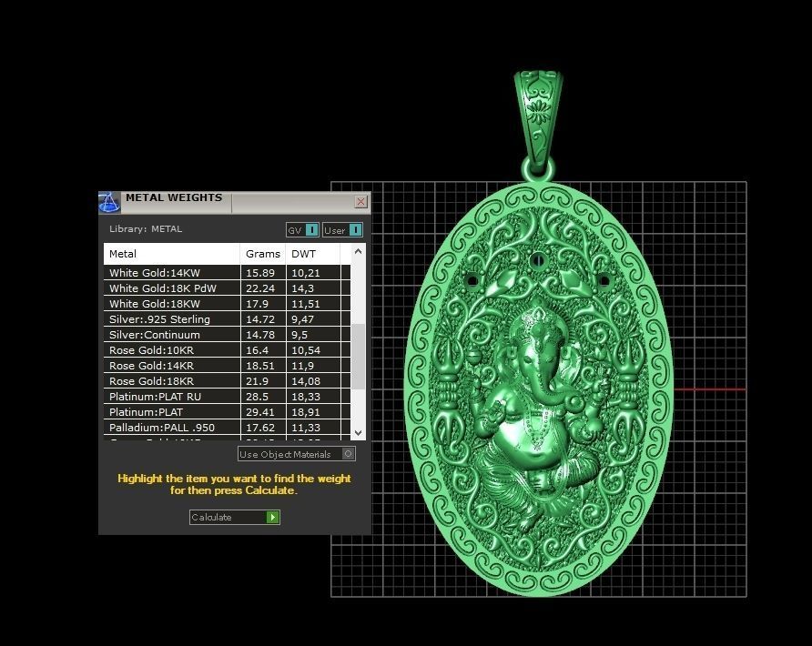Click the green Calculate arrow icon
This screenshot has width=812, height=646.
(x=272, y=517)
